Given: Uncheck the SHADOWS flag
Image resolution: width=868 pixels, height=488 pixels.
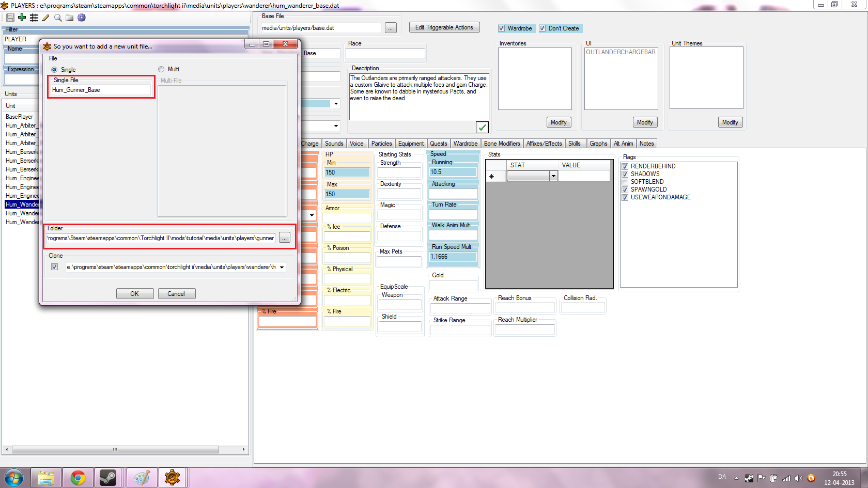Looking at the screenshot, I should [625, 174].
